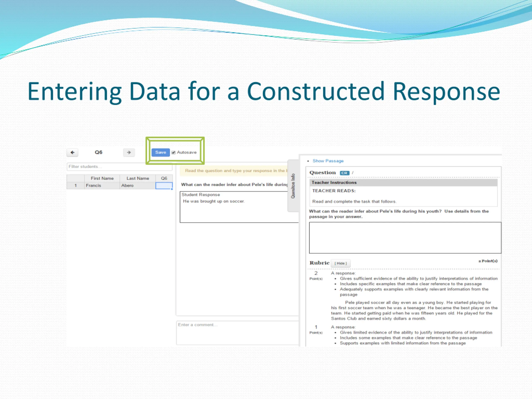Click the CR question type badge
The height and width of the screenshot is (399, 532).
344,173
